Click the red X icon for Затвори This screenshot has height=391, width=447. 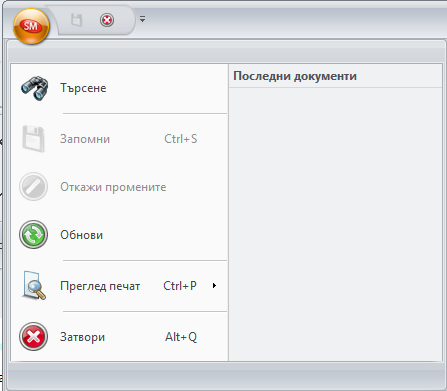click(x=33, y=337)
